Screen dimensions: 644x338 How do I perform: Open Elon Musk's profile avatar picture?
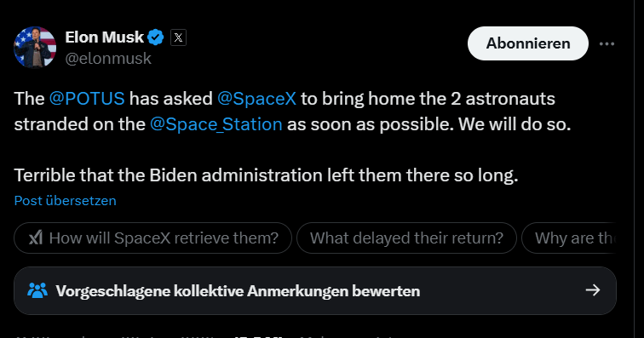[35, 47]
